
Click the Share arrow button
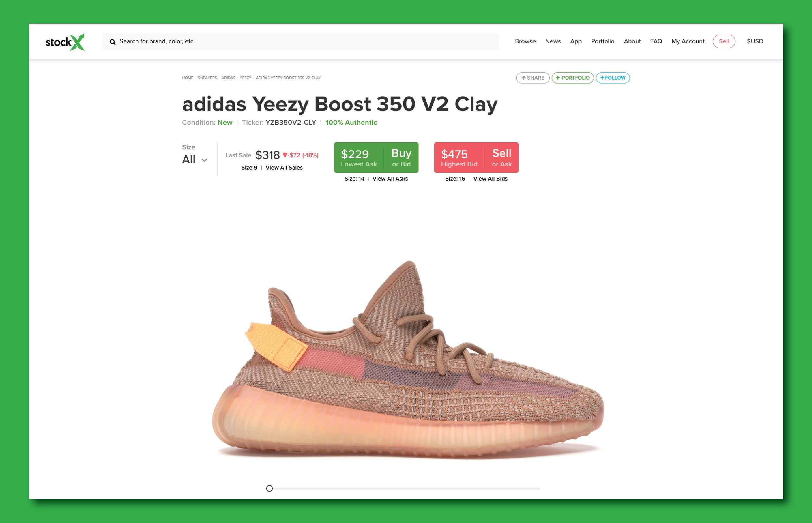pos(532,78)
